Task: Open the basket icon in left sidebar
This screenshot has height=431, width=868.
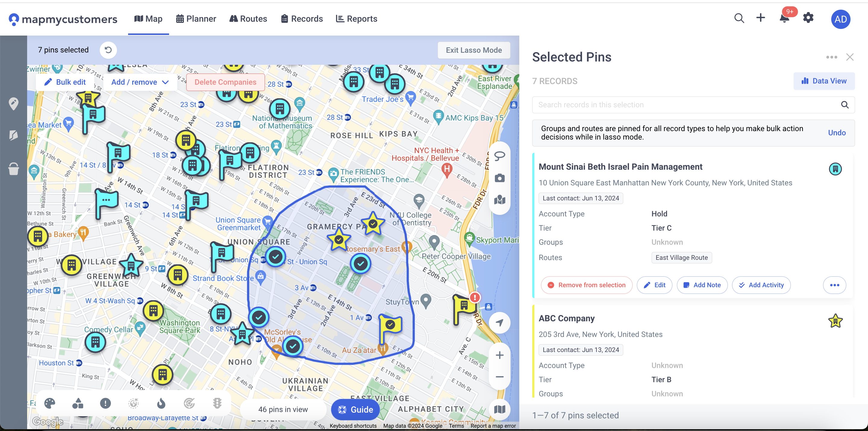Action: 14,169
